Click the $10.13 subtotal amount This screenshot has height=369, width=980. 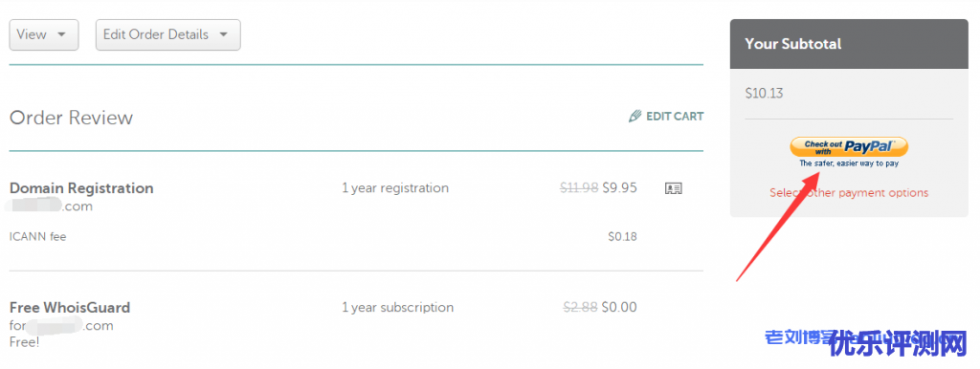pyautogui.click(x=764, y=94)
